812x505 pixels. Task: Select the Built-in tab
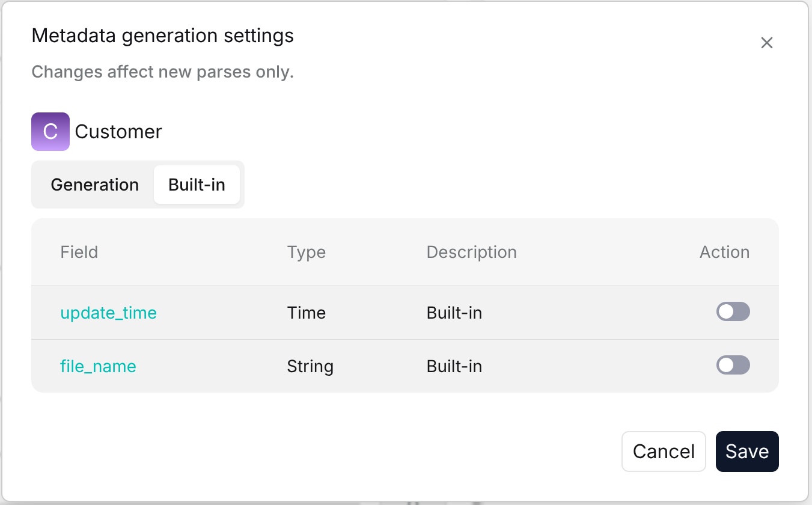[197, 185]
